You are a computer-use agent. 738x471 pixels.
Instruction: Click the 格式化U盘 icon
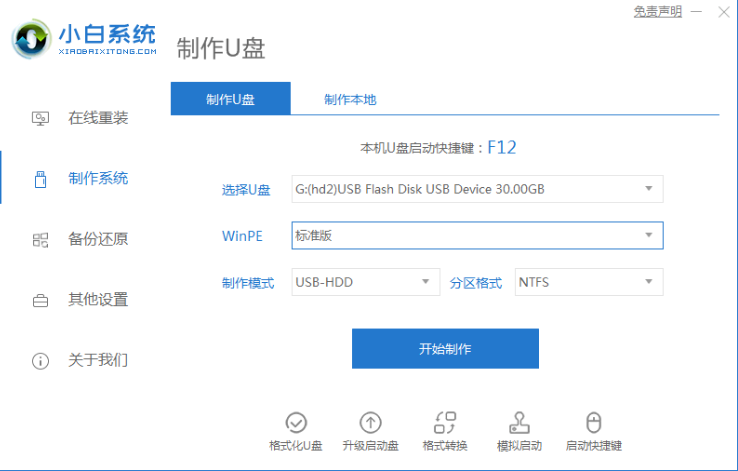tap(296, 422)
